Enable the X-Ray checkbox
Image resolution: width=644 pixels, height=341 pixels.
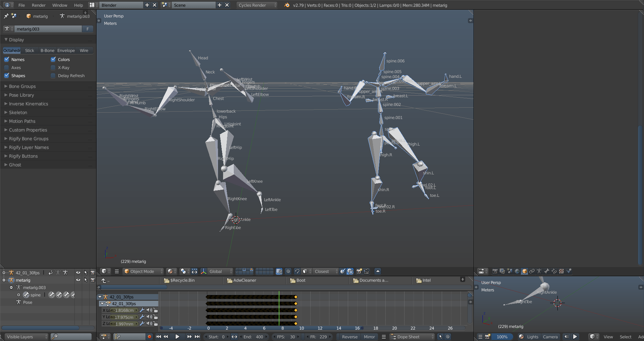(53, 67)
